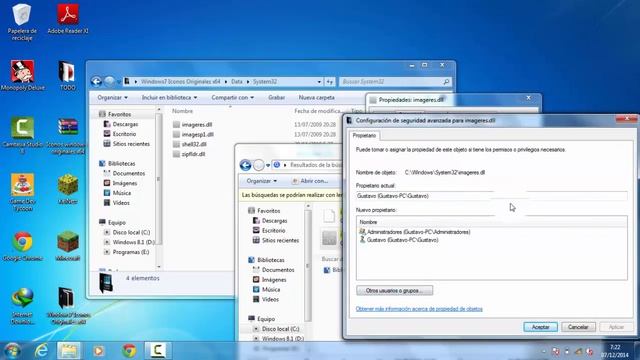Switch to Camtasia taskbar button
The image size is (640, 360).
(157, 351)
